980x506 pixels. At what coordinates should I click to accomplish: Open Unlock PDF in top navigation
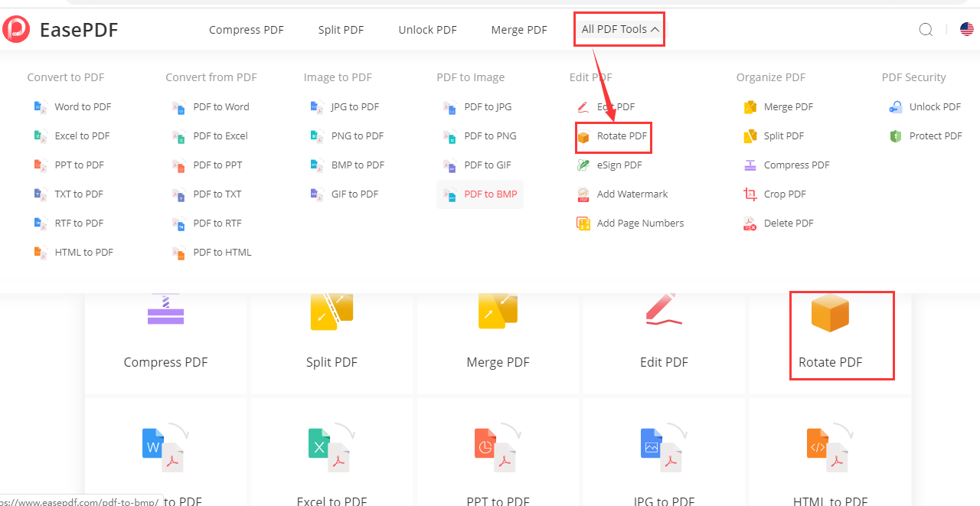coord(427,30)
